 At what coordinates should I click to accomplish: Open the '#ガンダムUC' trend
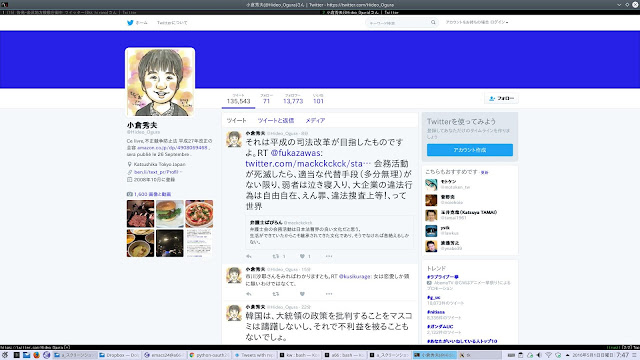tap(440, 327)
